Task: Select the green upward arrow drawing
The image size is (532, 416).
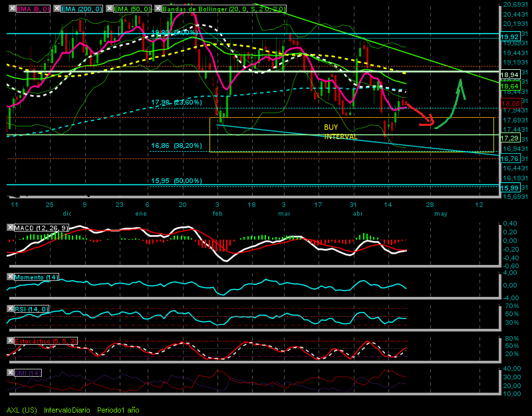Action: point(450,104)
